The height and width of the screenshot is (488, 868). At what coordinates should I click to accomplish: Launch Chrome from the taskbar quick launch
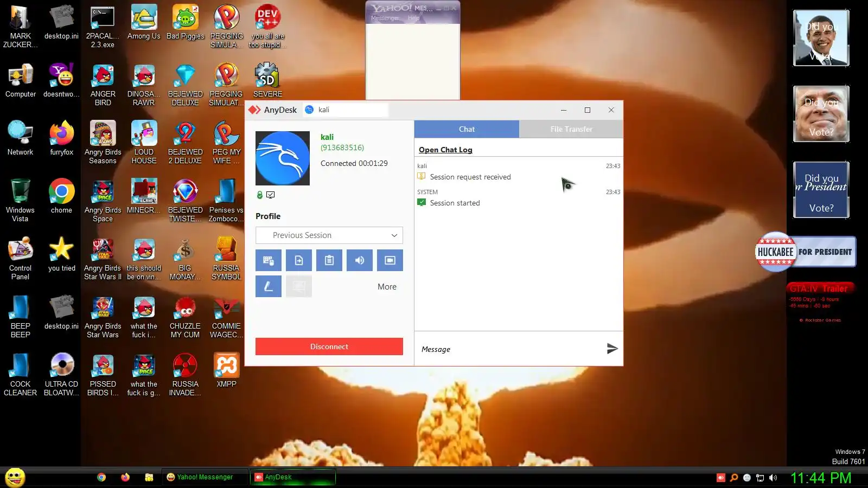point(101,477)
